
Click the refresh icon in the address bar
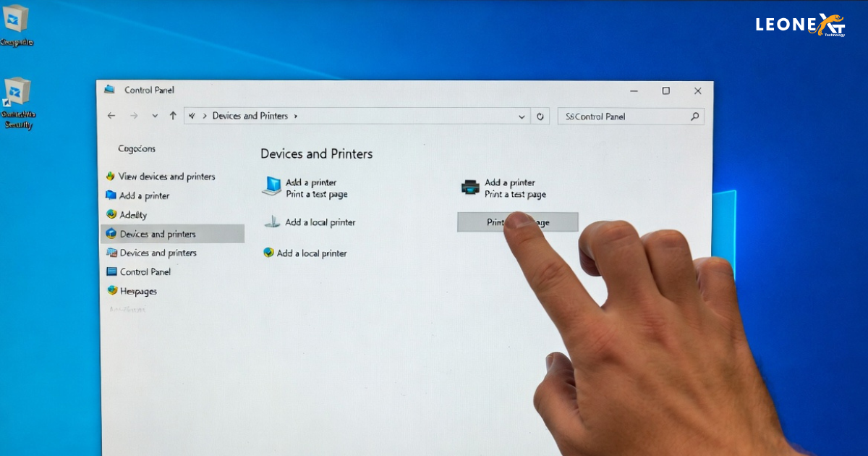[x=540, y=116]
